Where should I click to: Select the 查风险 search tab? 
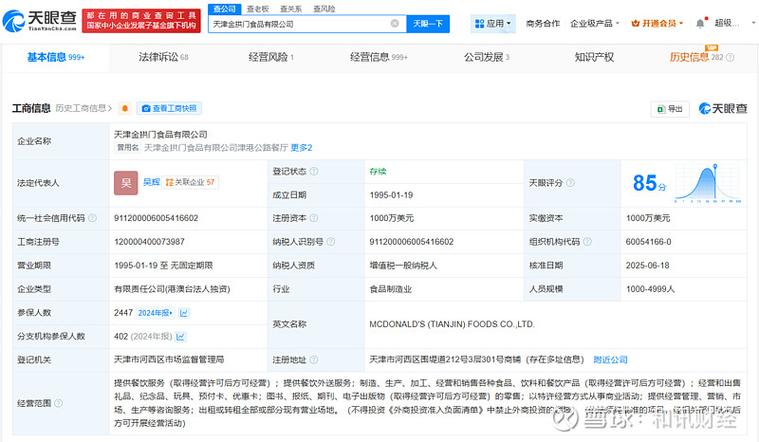tap(324, 9)
